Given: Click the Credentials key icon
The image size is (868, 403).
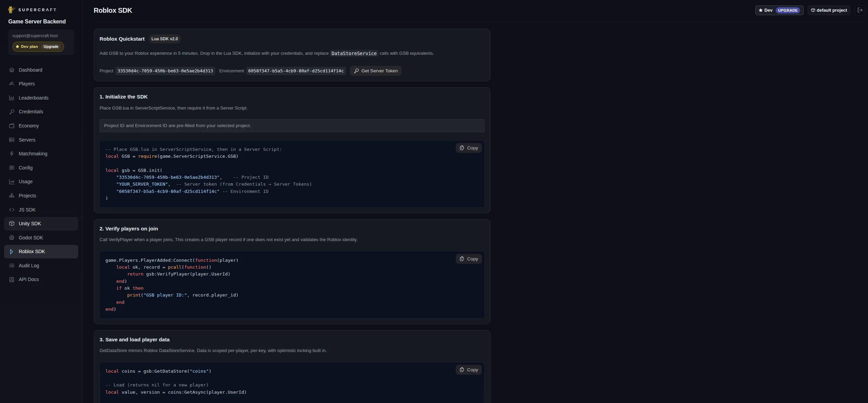Looking at the screenshot, I should click(x=12, y=112).
